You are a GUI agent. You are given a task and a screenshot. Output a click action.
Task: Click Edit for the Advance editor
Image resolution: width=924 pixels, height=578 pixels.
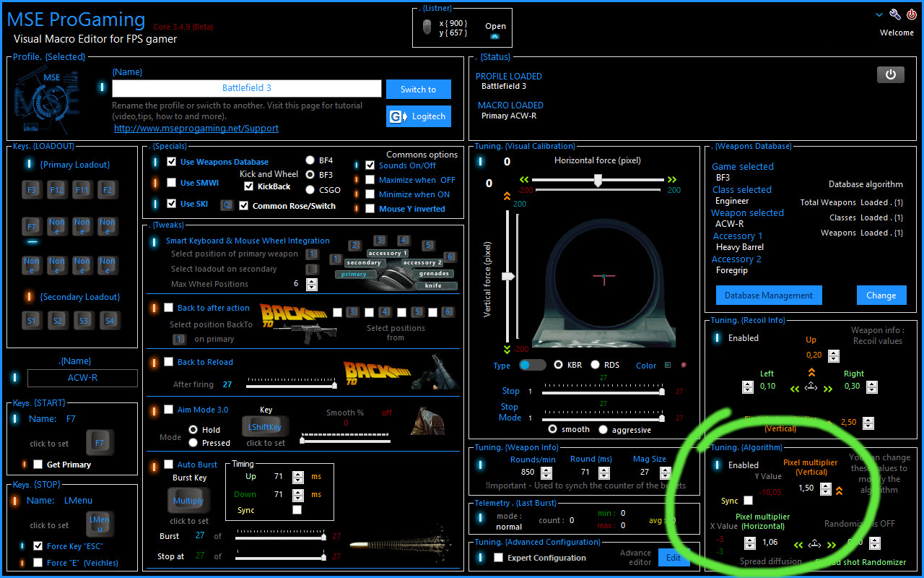click(674, 558)
